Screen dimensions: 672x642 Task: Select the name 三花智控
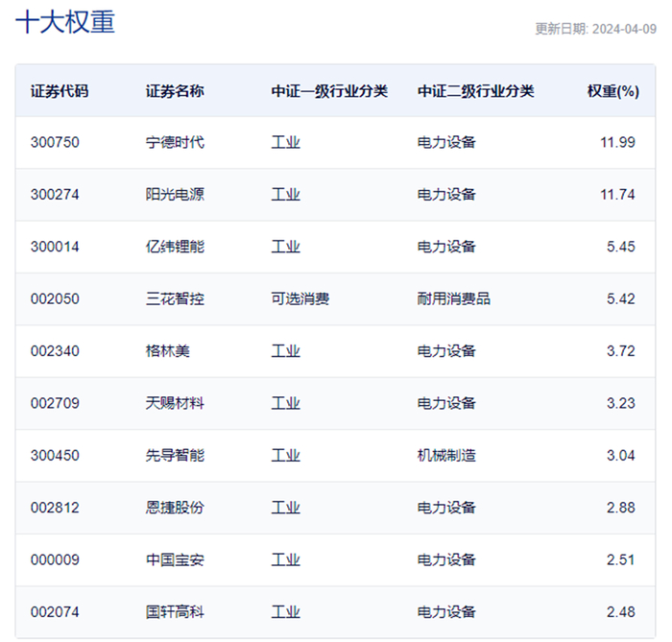pyautogui.click(x=175, y=298)
